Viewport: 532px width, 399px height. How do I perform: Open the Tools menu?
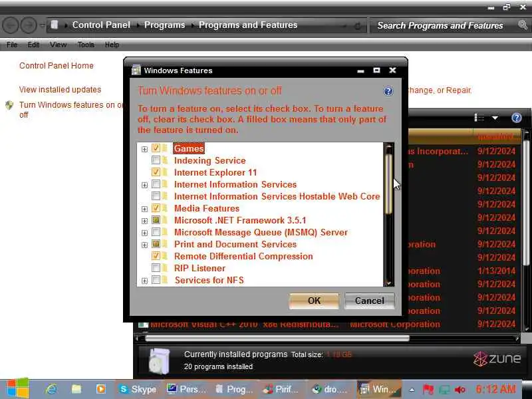click(86, 45)
